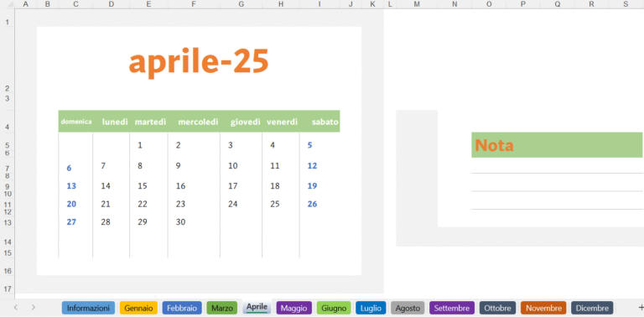Switch to the Febbraio sheet tab
644x317 pixels.
tap(182, 308)
